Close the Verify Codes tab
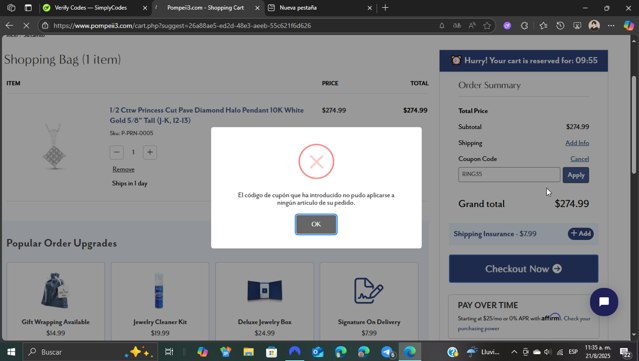The width and height of the screenshot is (639, 361). 145,8
